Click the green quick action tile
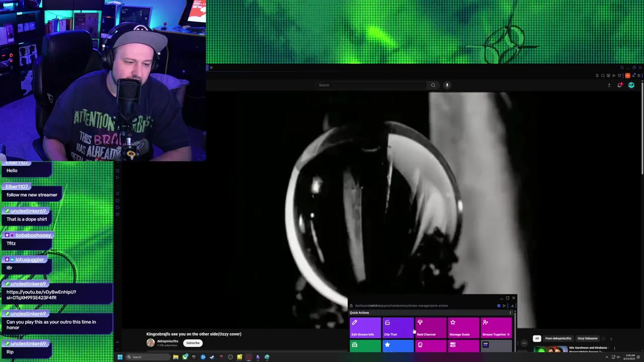The height and width of the screenshot is (362, 644). coord(365,346)
